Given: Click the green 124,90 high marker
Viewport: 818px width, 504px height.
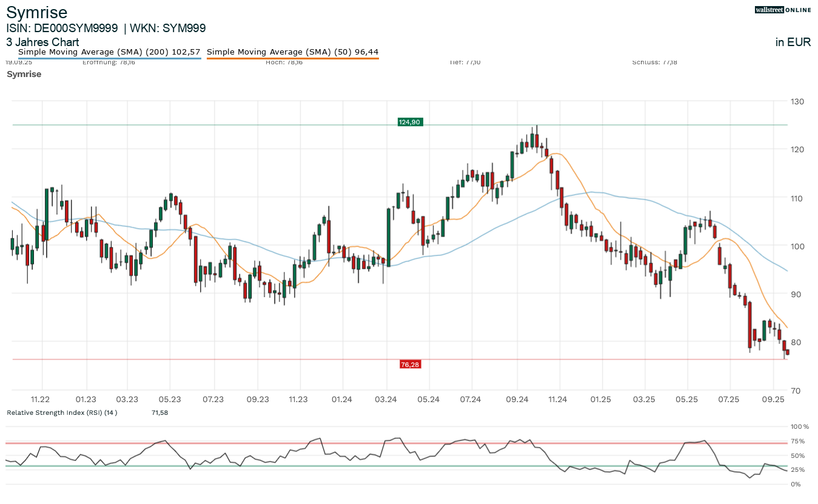Looking at the screenshot, I should click(409, 123).
